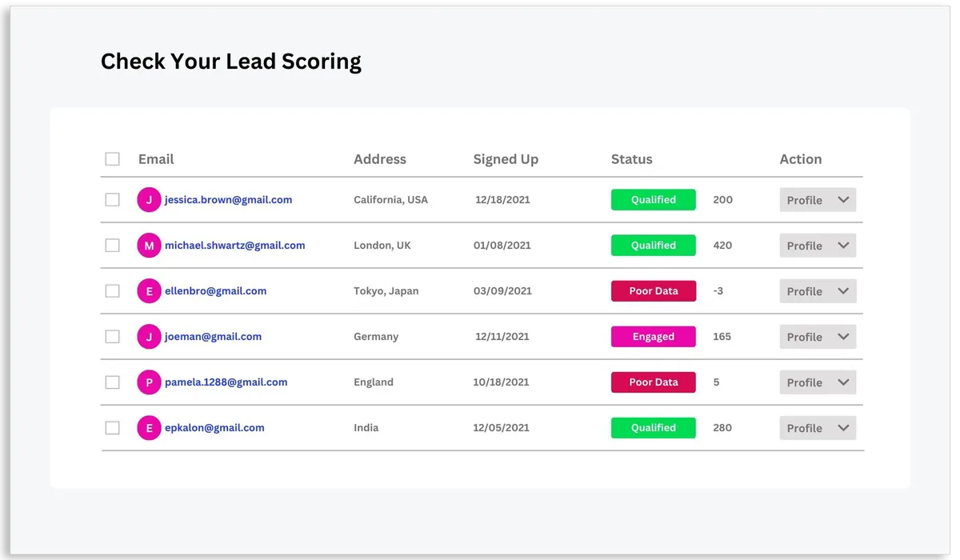Image resolution: width=960 pixels, height=560 pixels.
Task: Open Profile dropdown for jessica.brown@gmail.com
Action: [x=818, y=200]
